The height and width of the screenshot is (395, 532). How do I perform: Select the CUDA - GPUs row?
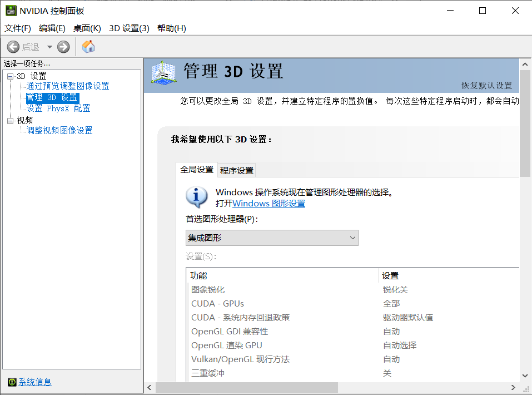tap(353, 304)
